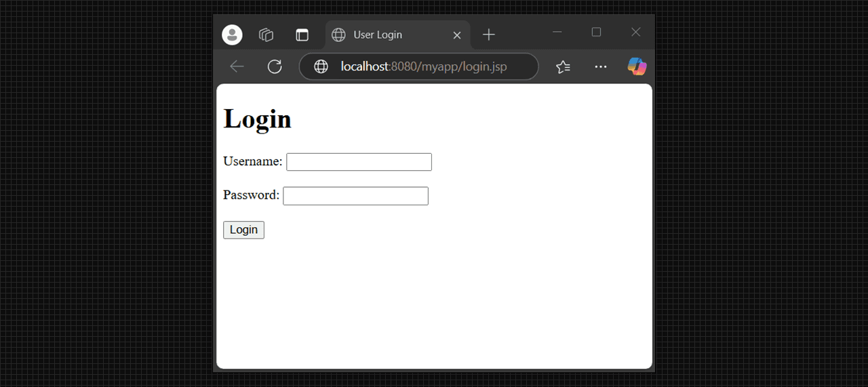Click the Username: label
The width and height of the screenshot is (868, 387).
253,161
